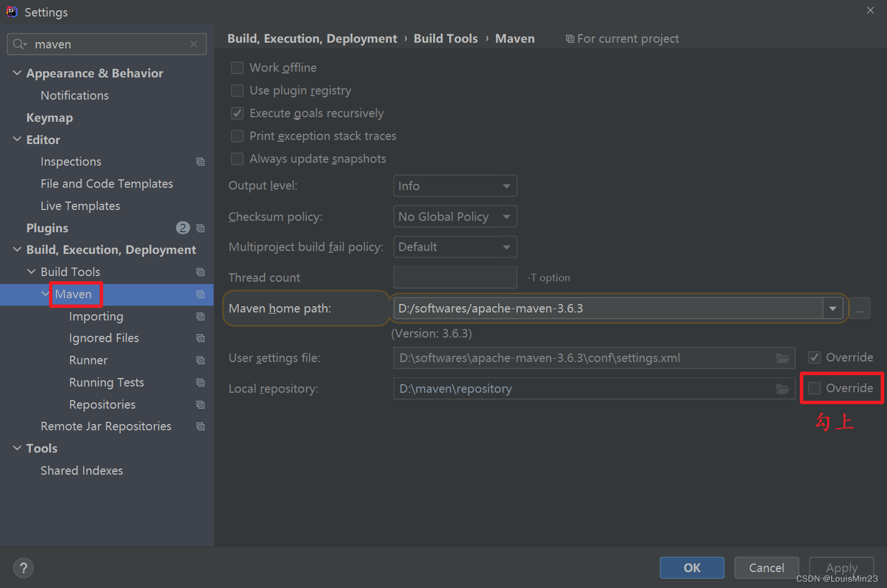Open Live Templates page

pyautogui.click(x=80, y=206)
